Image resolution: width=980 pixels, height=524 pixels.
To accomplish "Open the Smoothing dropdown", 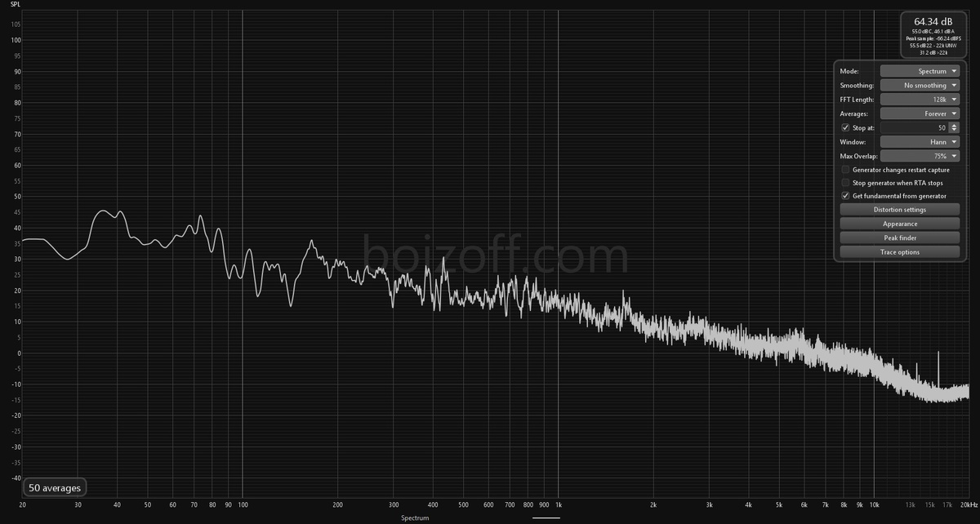I will pos(920,85).
